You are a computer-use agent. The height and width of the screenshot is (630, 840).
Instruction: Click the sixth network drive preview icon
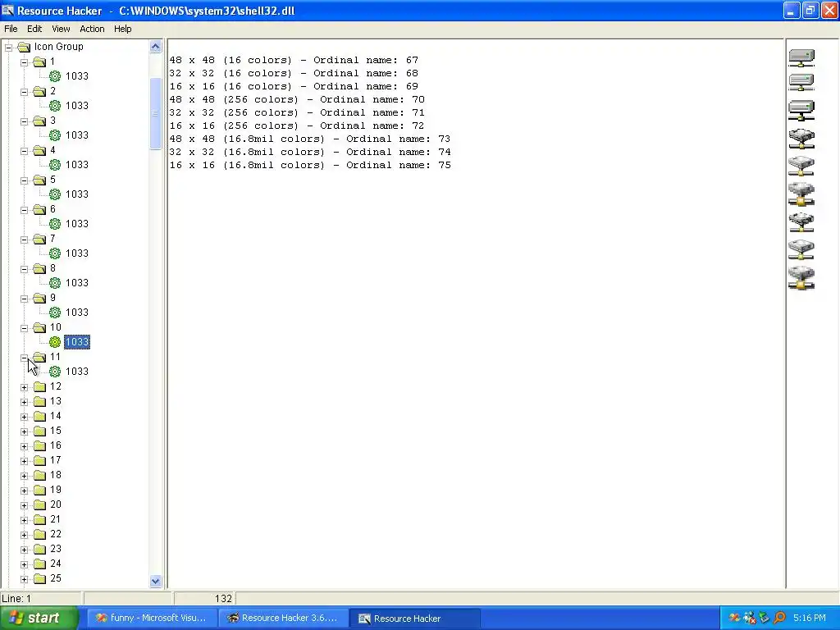point(801,194)
